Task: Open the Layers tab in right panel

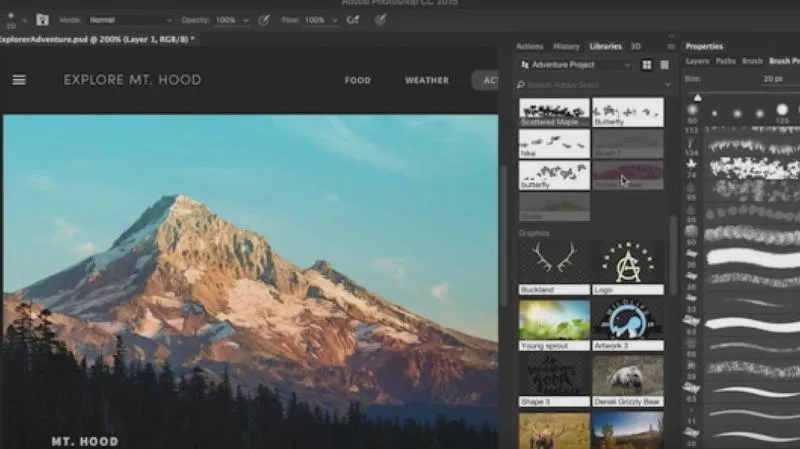Action: 698,61
